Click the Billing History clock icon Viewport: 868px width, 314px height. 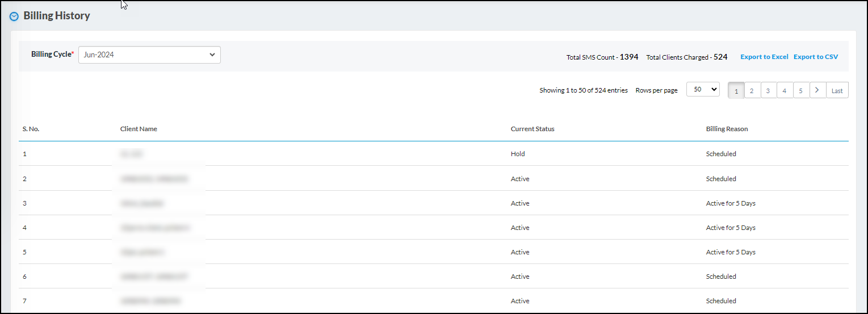point(14,16)
